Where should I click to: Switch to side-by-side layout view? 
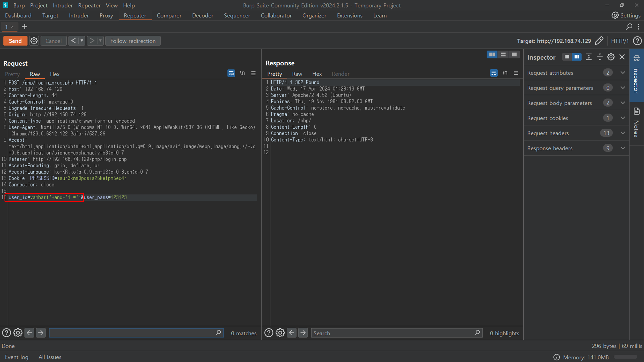492,55
